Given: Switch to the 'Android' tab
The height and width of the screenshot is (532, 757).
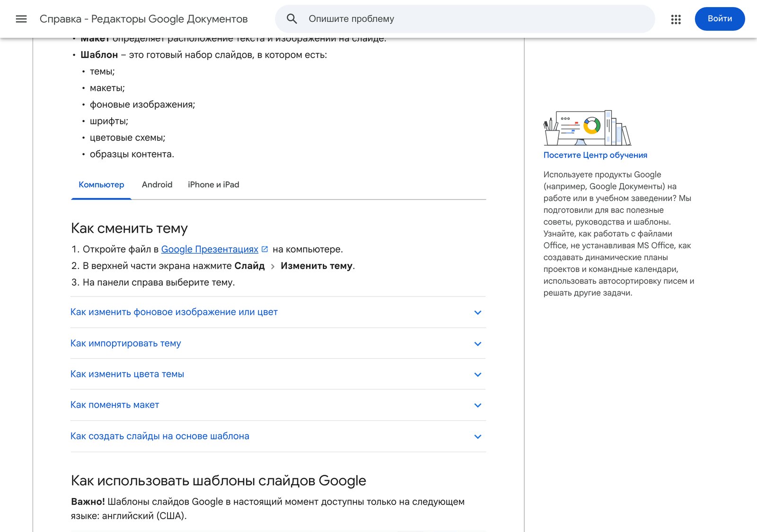Looking at the screenshot, I should 157,185.
